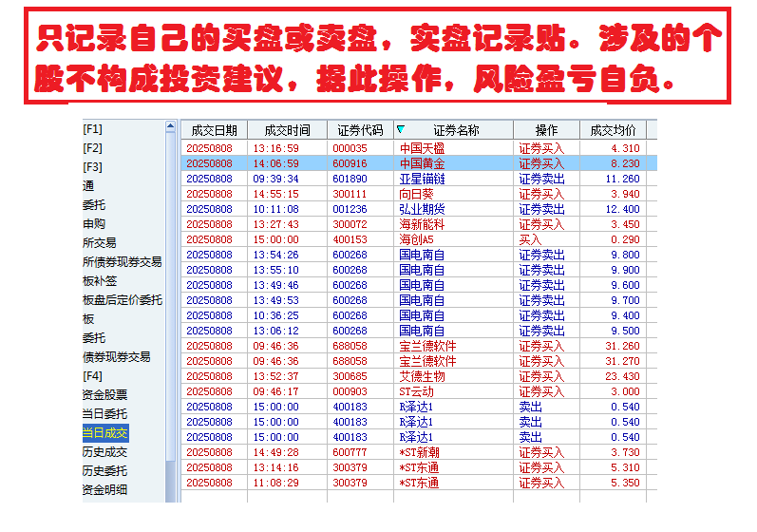Open the [F3] sidebar item
This screenshot has height=532, width=757.
[x=93, y=167]
